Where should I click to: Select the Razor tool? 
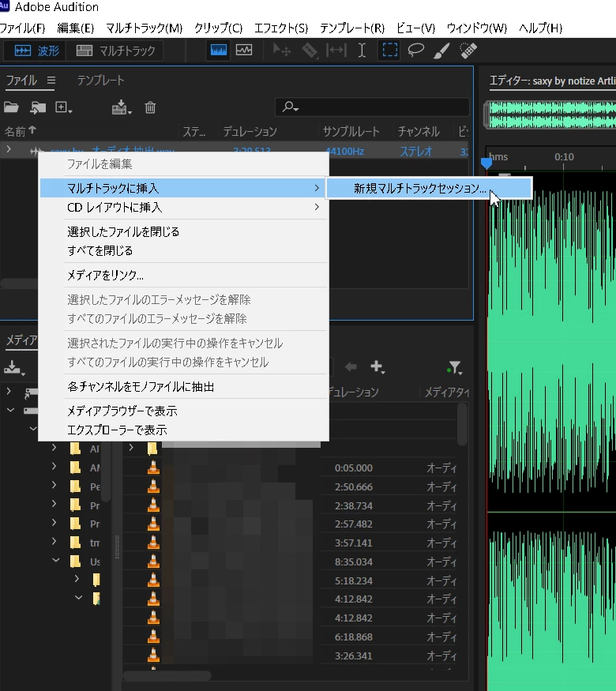[x=310, y=51]
